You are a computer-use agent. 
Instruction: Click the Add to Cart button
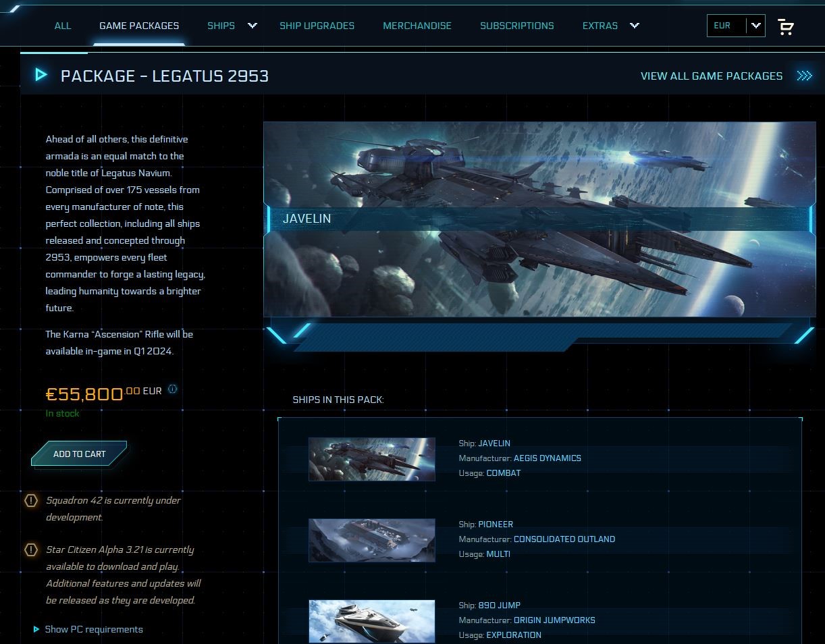point(79,454)
